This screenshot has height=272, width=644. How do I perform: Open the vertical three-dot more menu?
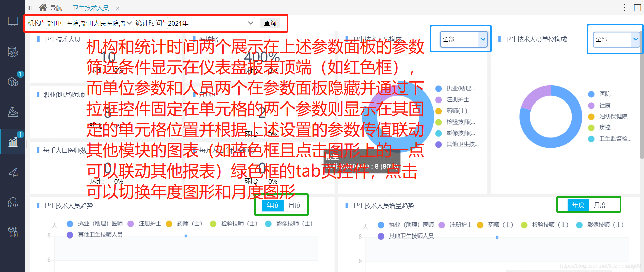tap(624, 8)
